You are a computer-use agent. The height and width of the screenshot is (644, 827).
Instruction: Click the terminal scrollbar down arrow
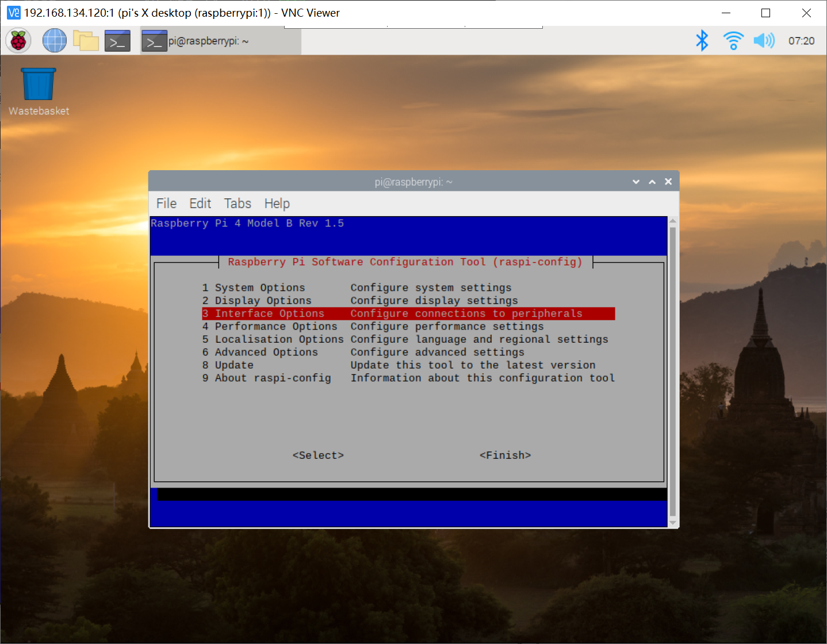(673, 523)
